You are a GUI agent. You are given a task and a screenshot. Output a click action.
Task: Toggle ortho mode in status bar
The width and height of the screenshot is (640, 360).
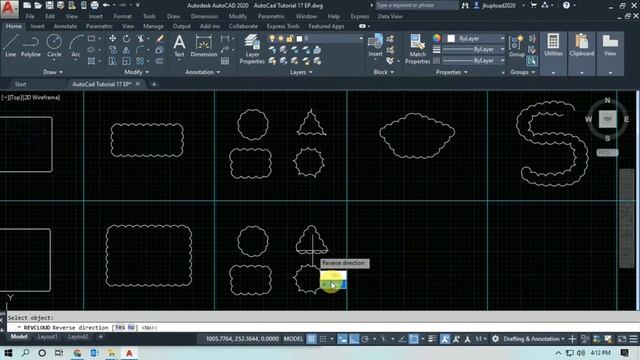pos(354,339)
